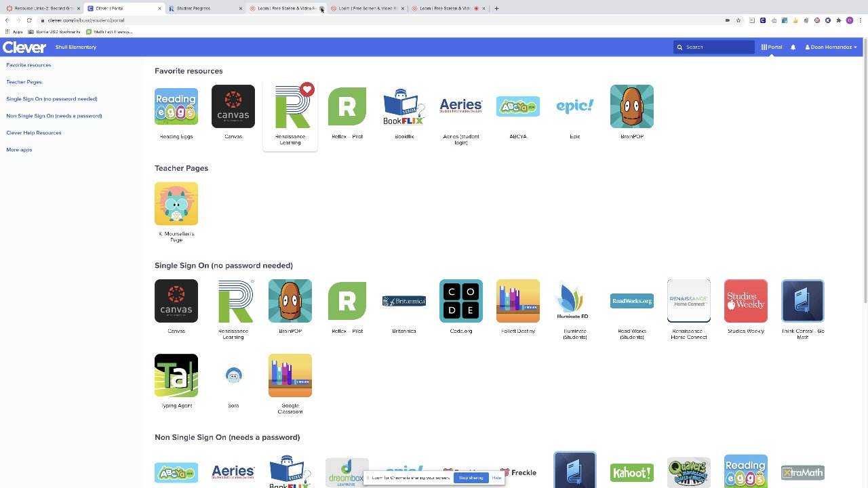Open Chrome profile avatar
The image size is (868, 488).
coord(850,20)
